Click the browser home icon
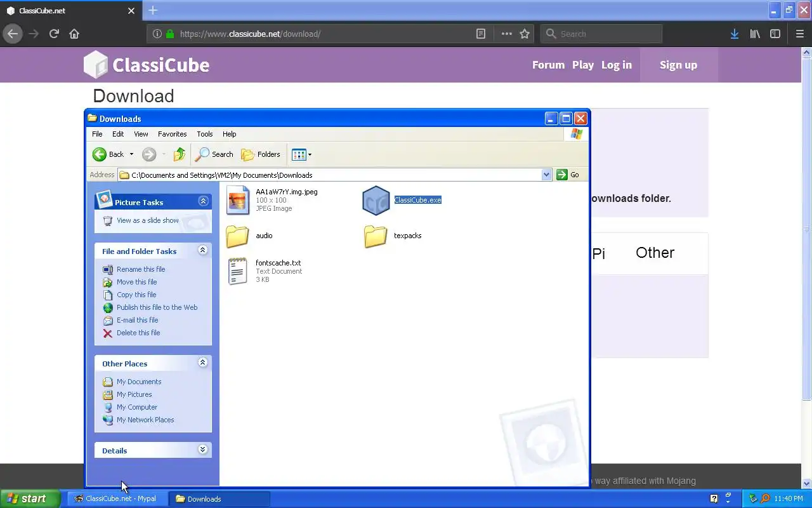Image resolution: width=812 pixels, height=508 pixels. tap(74, 34)
